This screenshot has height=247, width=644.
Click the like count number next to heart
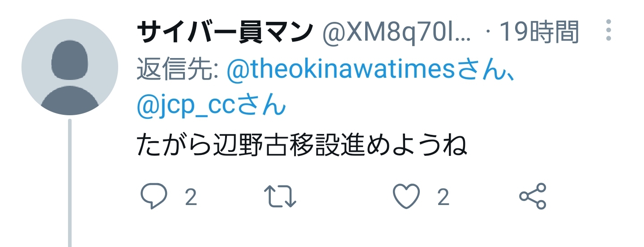(443, 197)
